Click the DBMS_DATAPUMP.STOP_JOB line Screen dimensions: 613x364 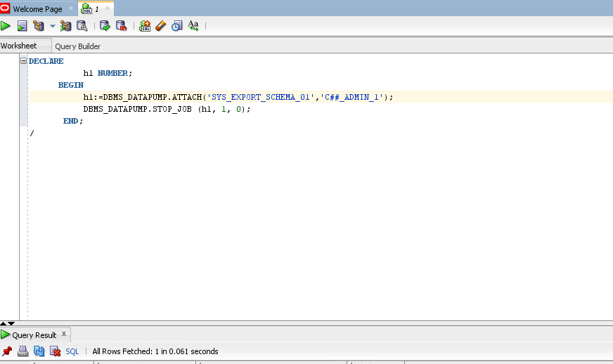click(167, 109)
